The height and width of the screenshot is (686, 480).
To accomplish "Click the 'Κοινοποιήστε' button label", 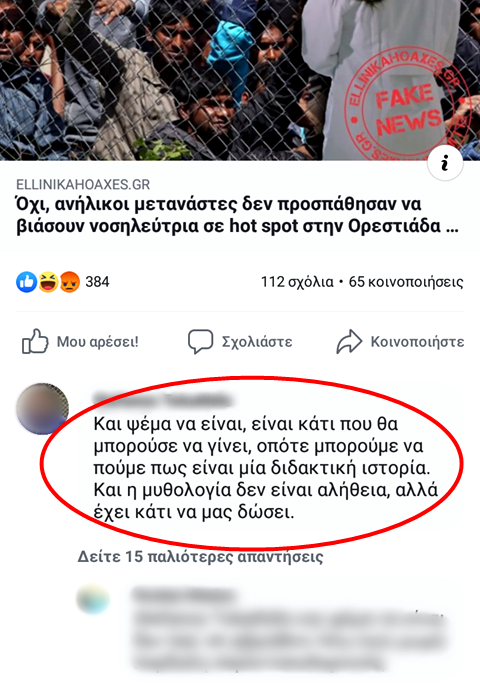I will [x=417, y=342].
